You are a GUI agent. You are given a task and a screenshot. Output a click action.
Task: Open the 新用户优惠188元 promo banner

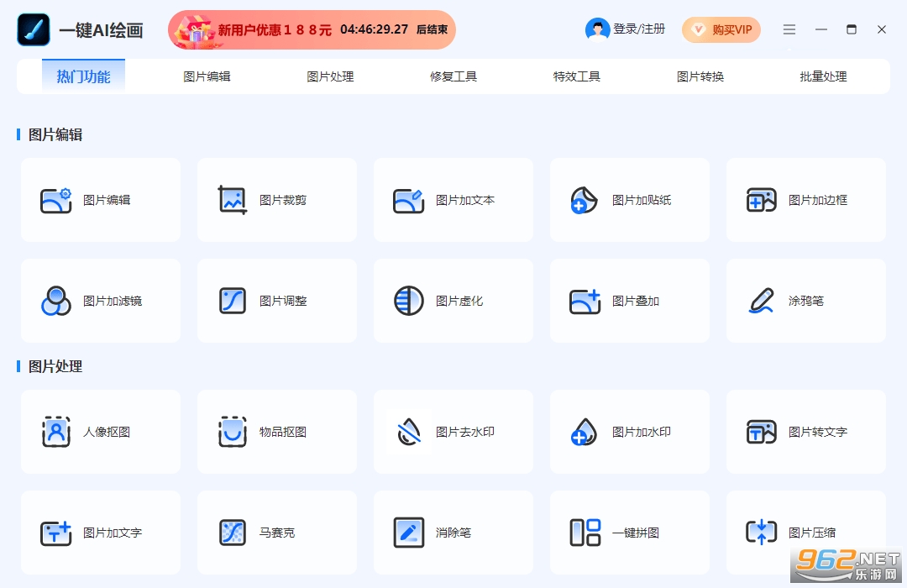coord(312,29)
